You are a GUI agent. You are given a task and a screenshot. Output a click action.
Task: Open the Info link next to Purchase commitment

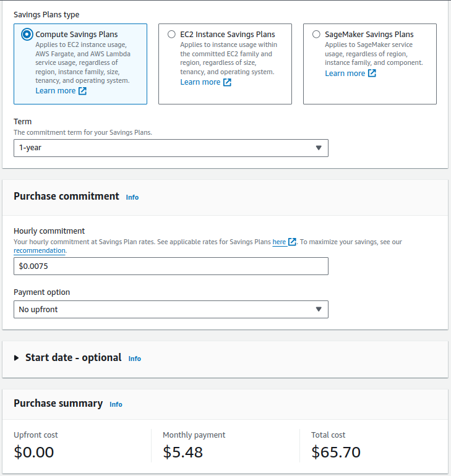tap(132, 197)
